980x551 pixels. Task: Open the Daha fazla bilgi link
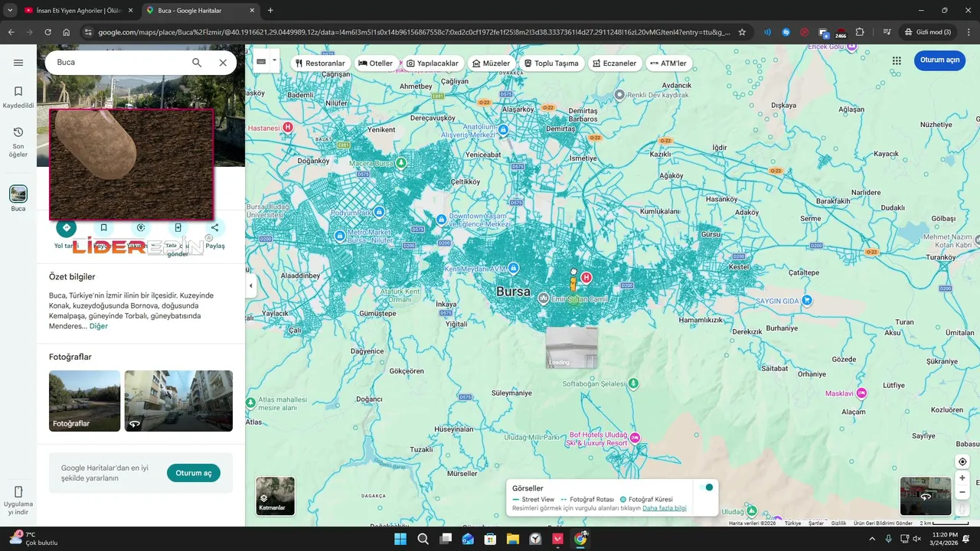tap(664, 508)
